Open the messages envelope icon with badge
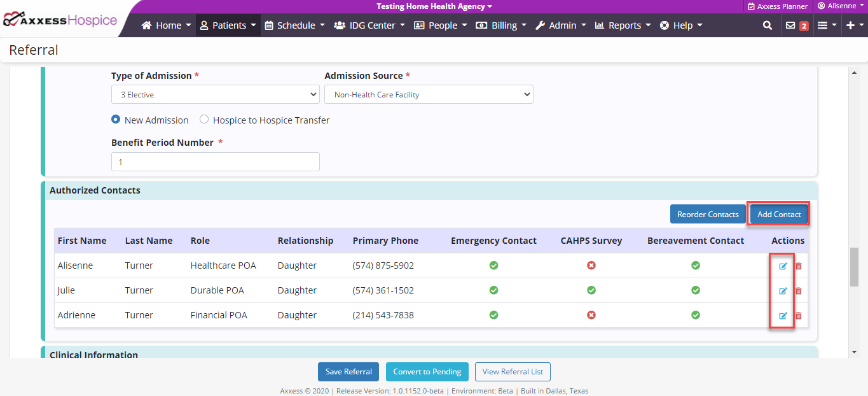The width and height of the screenshot is (868, 396). [796, 25]
